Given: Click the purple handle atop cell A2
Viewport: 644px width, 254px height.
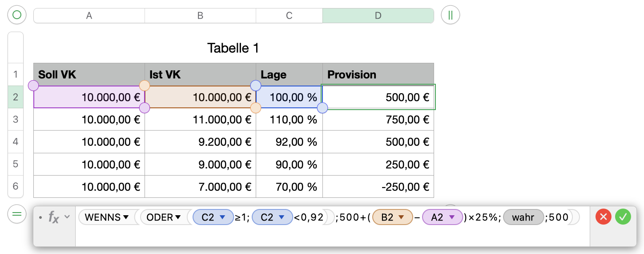Looking at the screenshot, I should click(x=33, y=85).
